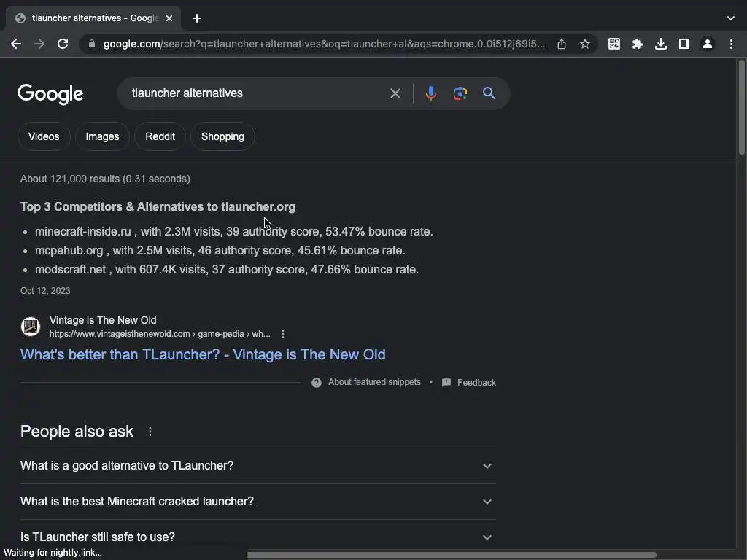Open the QR code extension
Viewport: 747px width, 560px height.
coord(614,44)
